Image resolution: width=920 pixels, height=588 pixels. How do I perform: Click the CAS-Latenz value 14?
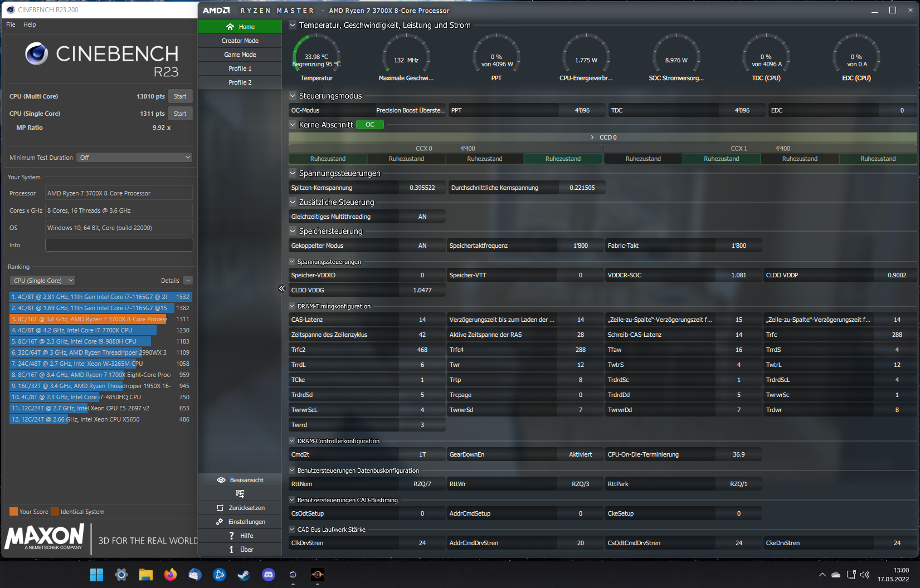click(x=422, y=320)
